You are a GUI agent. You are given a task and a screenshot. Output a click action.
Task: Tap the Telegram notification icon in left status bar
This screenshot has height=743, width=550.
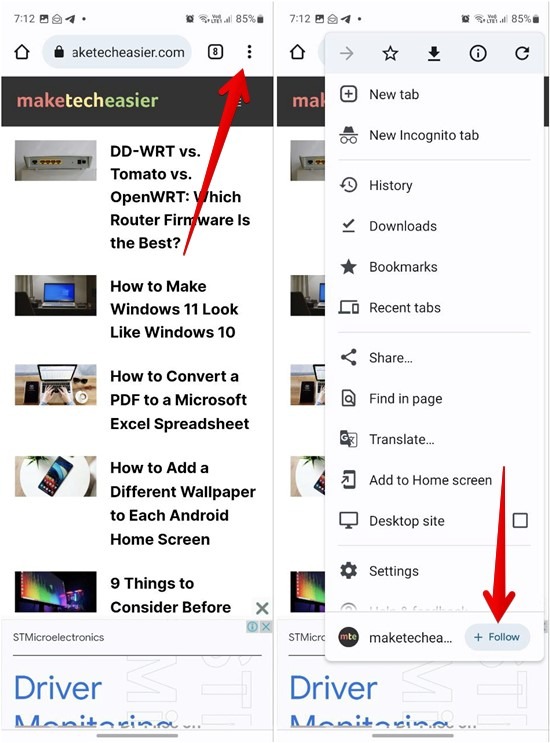click(70, 19)
